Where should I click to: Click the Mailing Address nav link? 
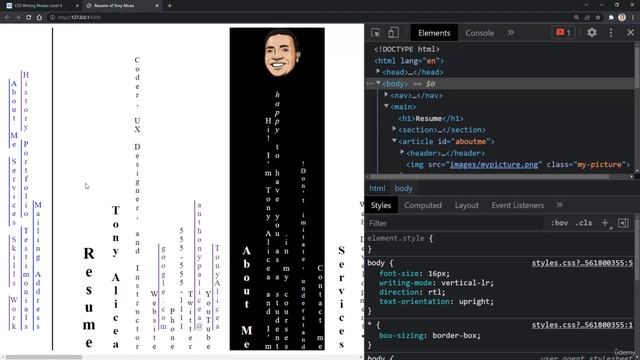coord(38,265)
